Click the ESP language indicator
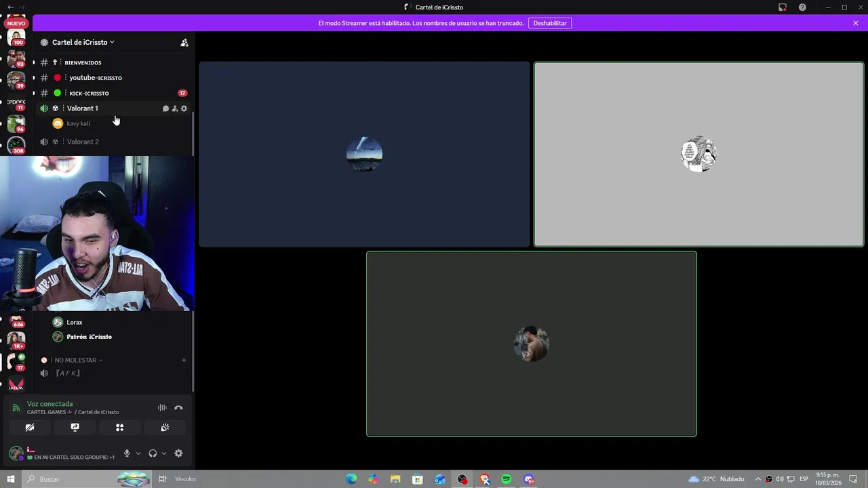 coord(804,479)
